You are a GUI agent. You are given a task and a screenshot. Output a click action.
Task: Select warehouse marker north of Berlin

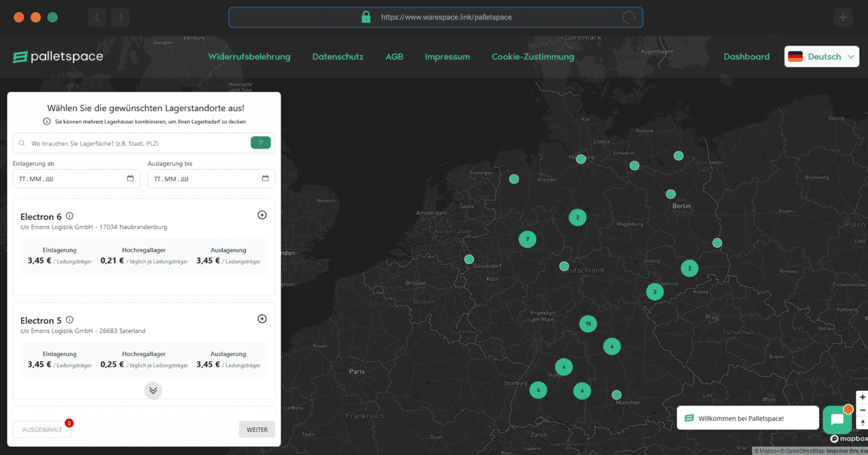click(x=671, y=194)
